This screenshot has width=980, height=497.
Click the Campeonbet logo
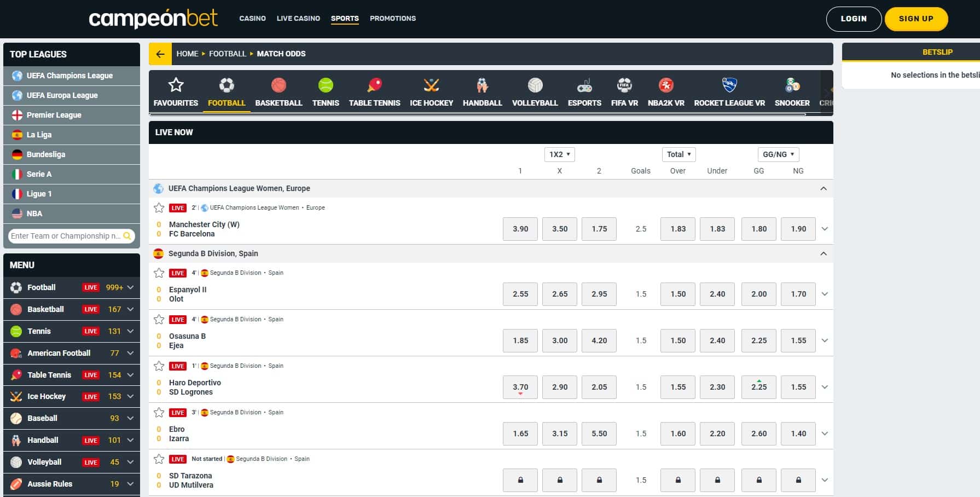[153, 19]
